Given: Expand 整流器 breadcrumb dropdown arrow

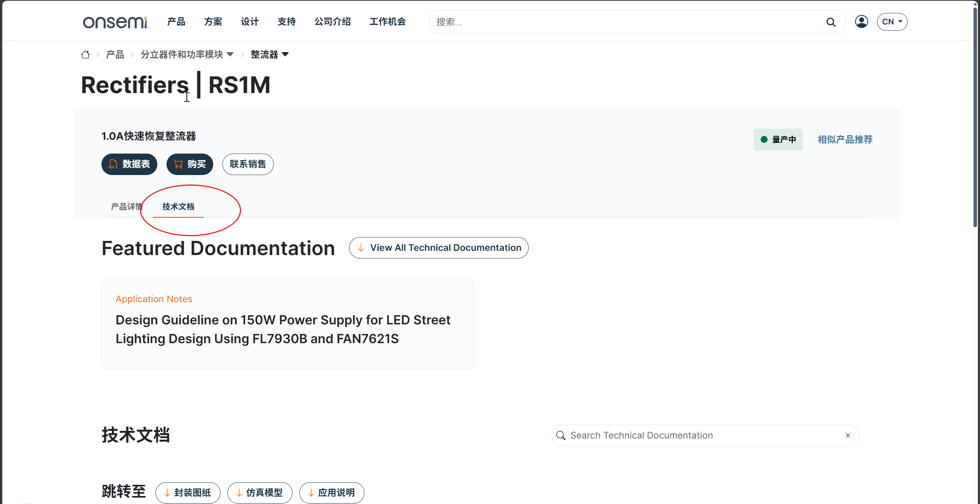Looking at the screenshot, I should 285,54.
